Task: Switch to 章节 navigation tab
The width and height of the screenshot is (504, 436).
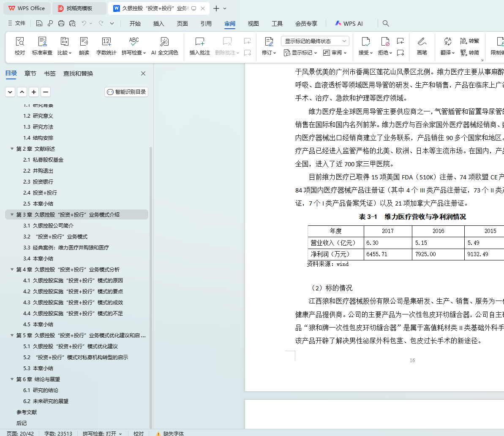Action: [x=30, y=73]
